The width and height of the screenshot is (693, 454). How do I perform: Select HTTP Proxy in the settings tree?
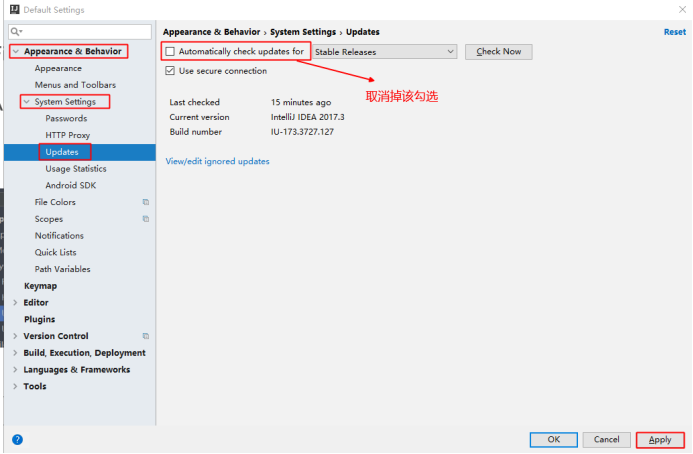coord(68,135)
